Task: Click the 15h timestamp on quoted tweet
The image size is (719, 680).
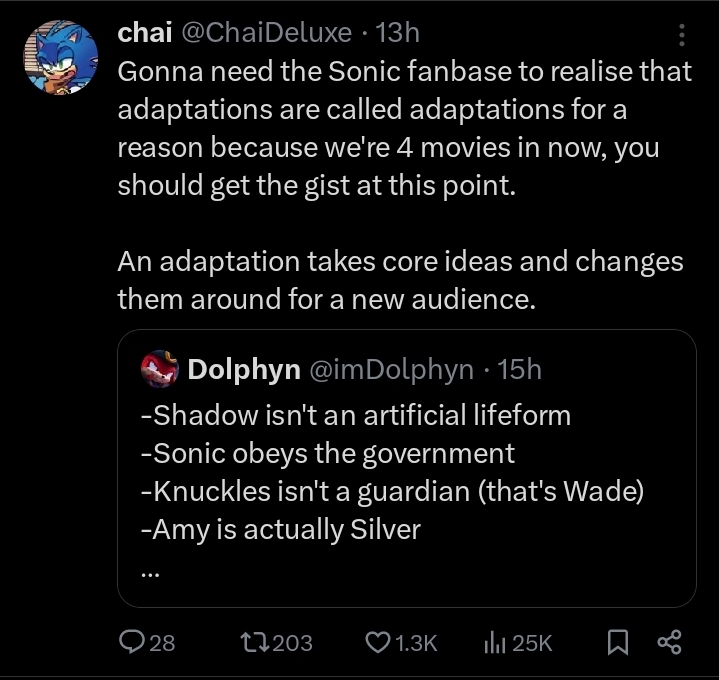Action: (519, 369)
